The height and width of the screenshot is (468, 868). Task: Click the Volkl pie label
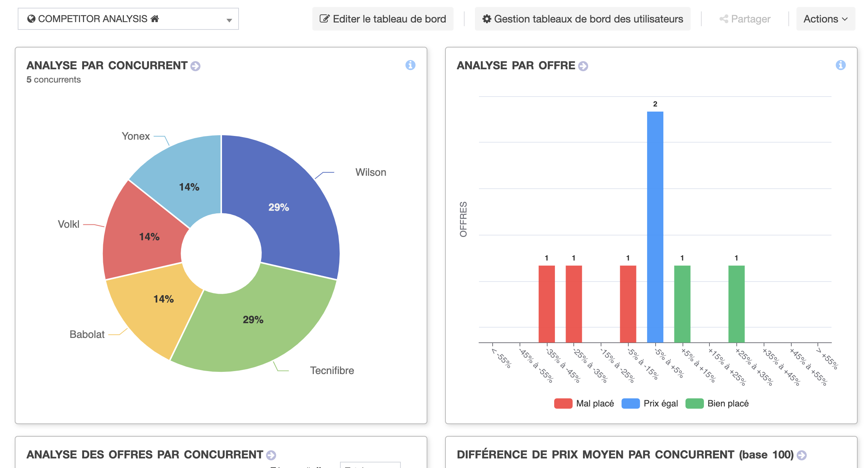pyautogui.click(x=69, y=224)
